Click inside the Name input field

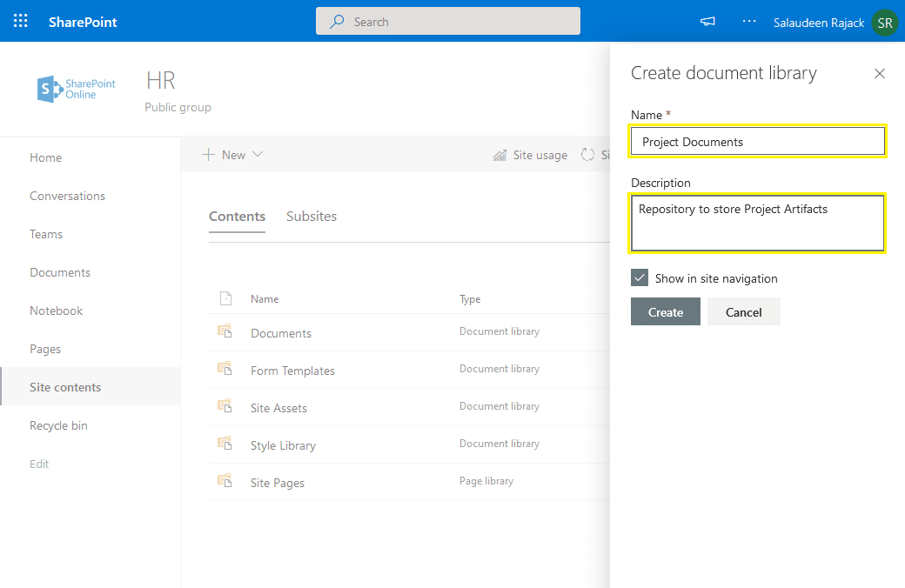click(757, 141)
